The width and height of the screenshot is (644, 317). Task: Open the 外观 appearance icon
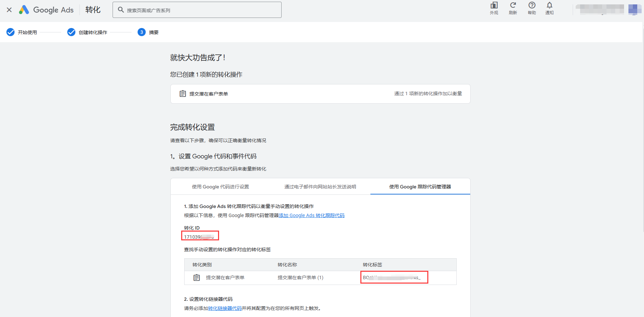click(x=494, y=8)
